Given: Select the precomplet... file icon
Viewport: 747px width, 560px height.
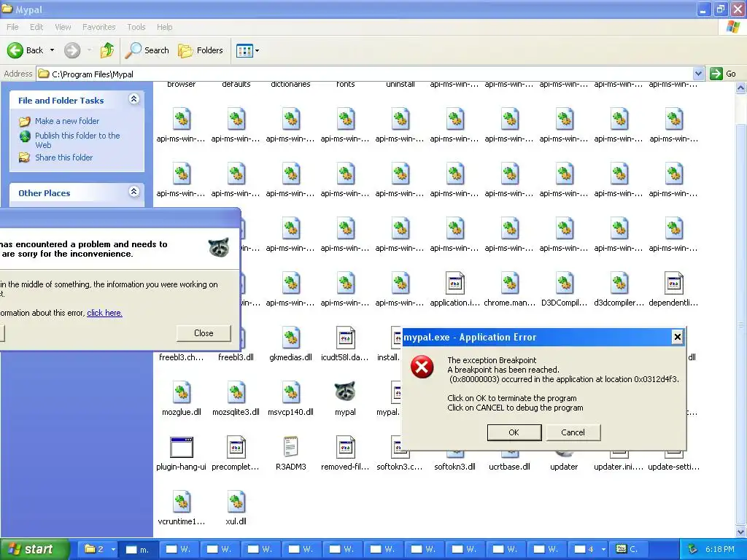Looking at the screenshot, I should [x=236, y=447].
